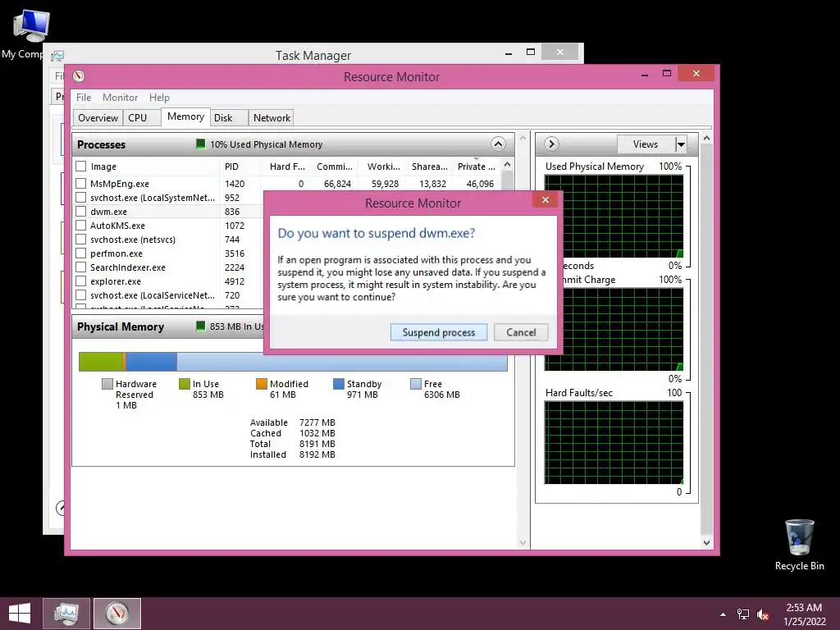Click the In Use green legend swatch

[x=185, y=384]
